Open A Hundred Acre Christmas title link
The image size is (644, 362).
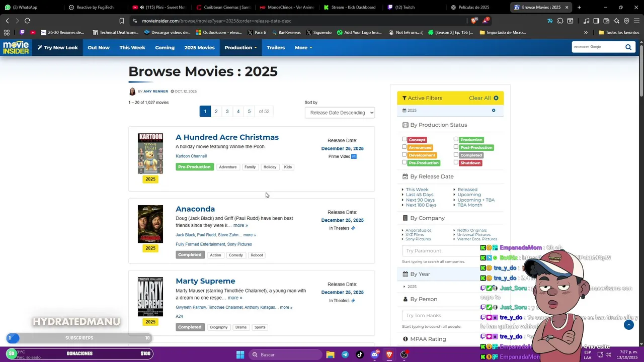click(x=227, y=137)
